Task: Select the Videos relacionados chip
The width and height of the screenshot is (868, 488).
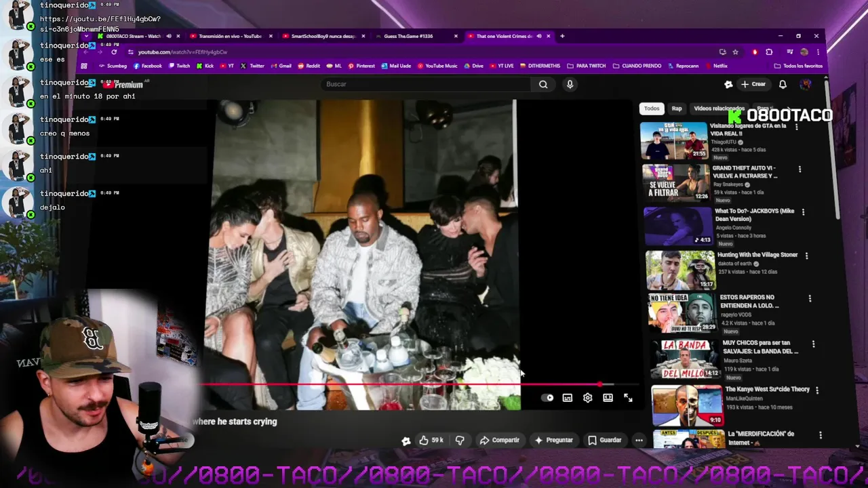Action: (x=719, y=108)
